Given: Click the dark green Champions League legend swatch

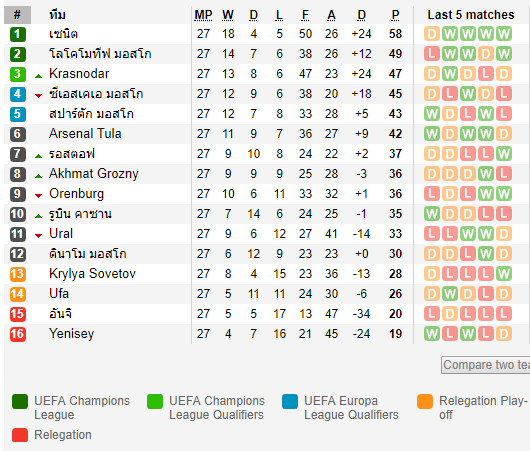Looking at the screenshot, I should 20,402.
